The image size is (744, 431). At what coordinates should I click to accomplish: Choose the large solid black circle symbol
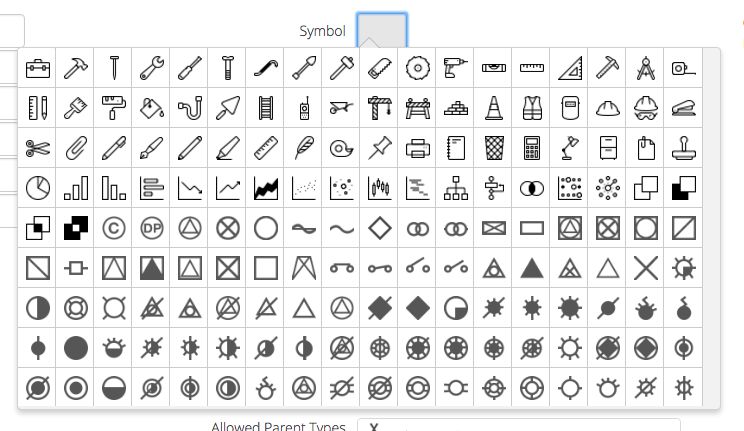click(x=76, y=348)
